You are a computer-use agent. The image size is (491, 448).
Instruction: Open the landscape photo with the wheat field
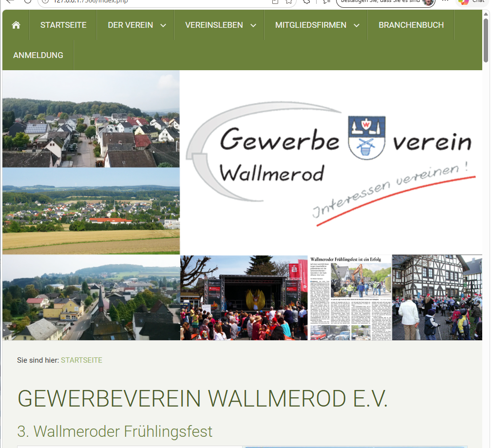[91, 211]
